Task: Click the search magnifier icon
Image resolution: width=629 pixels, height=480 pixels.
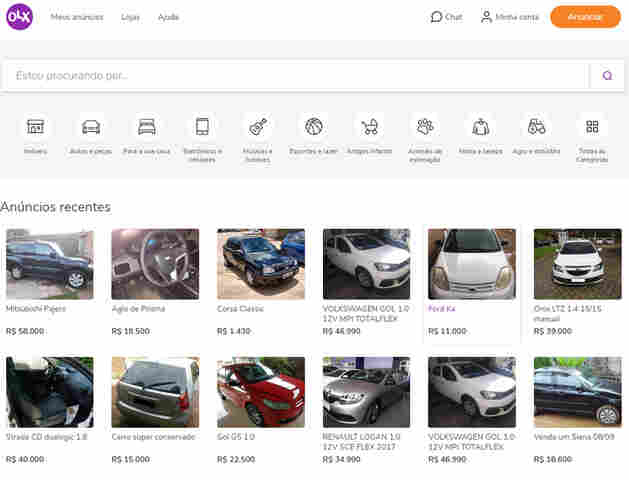Action: (x=607, y=76)
